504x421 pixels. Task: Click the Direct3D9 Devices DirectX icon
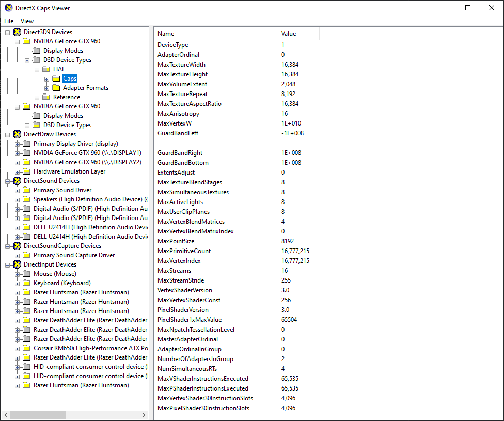pos(17,32)
